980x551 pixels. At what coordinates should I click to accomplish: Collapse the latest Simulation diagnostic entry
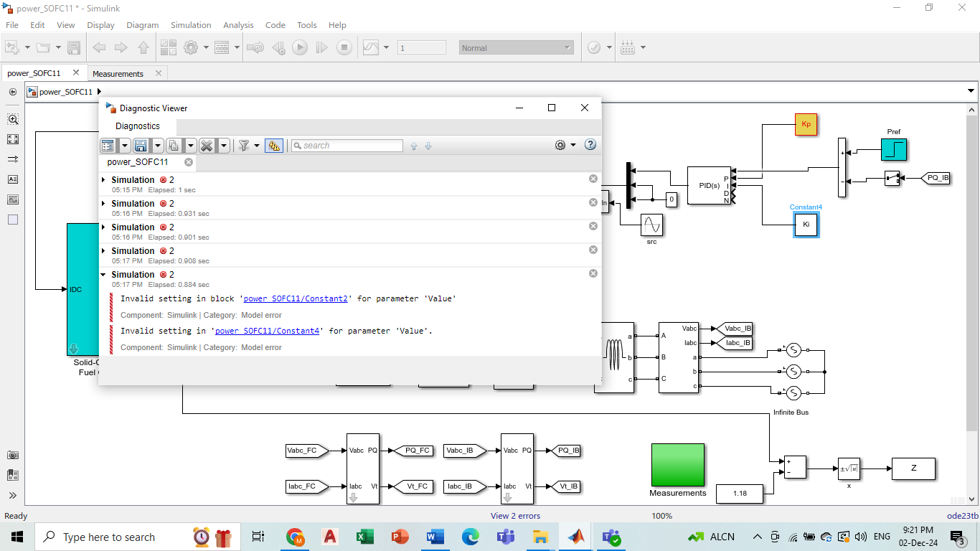pos(103,274)
